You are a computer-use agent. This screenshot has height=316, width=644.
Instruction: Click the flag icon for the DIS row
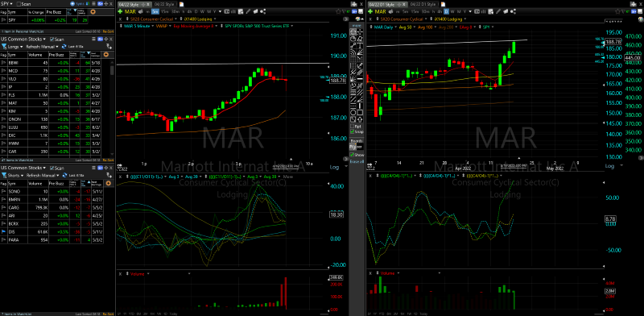(x=4, y=231)
